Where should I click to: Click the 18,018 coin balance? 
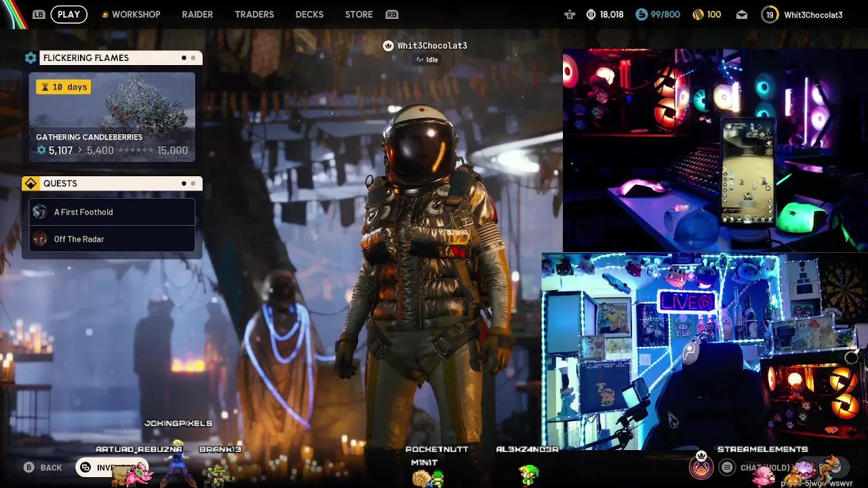coord(612,14)
